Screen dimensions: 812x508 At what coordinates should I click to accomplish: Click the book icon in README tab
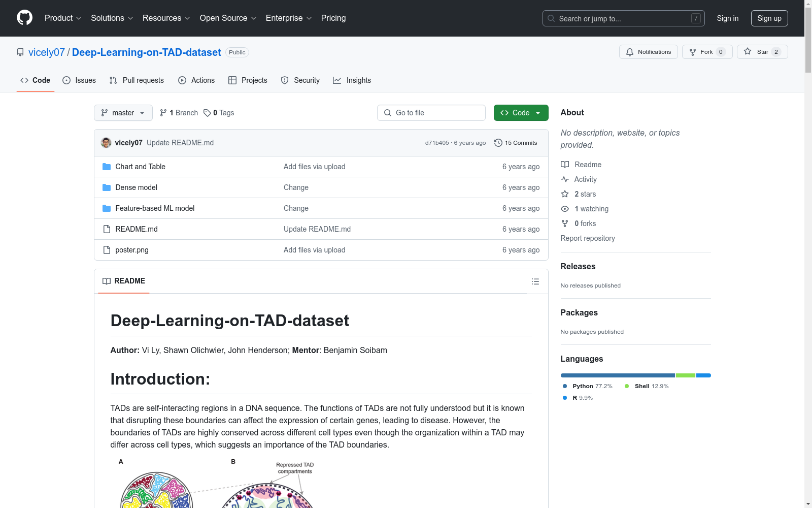107,281
